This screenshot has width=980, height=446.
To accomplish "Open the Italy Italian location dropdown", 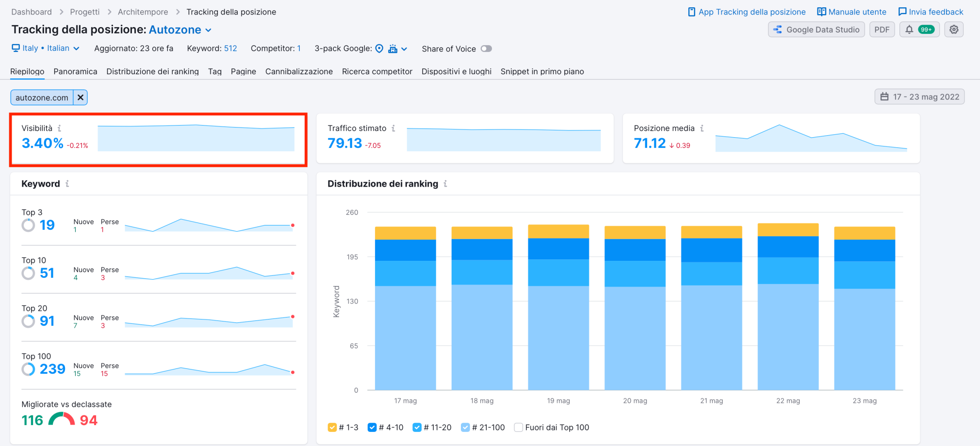I will point(45,48).
